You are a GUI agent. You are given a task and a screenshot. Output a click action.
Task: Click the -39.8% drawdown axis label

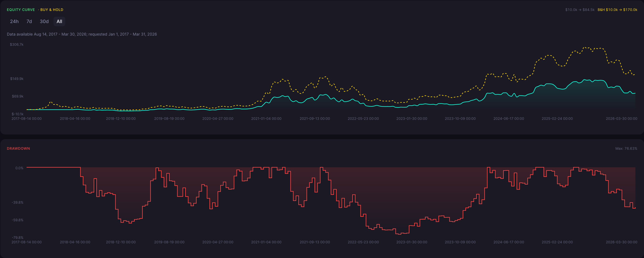pos(18,202)
